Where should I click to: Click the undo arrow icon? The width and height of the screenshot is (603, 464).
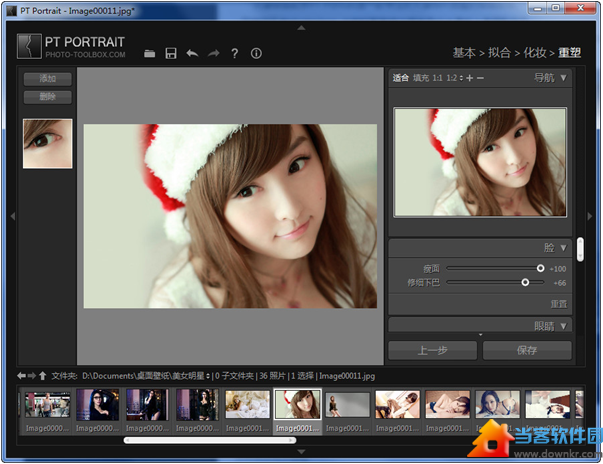click(x=192, y=53)
